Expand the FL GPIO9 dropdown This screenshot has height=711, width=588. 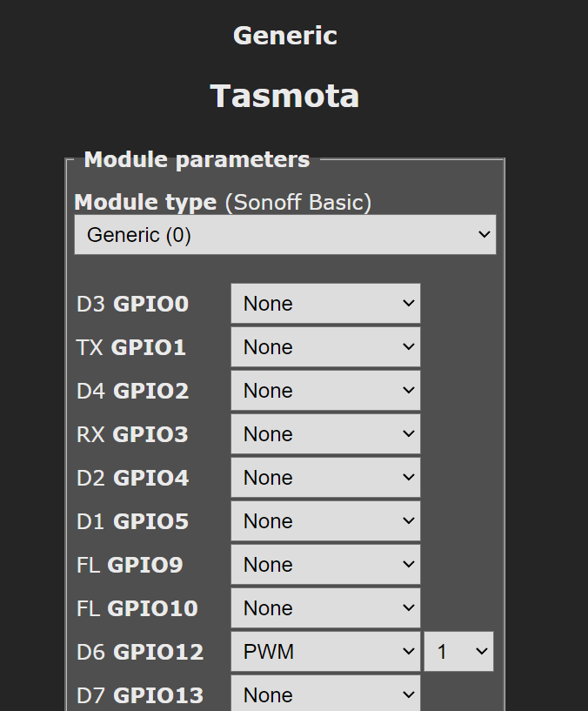click(325, 565)
